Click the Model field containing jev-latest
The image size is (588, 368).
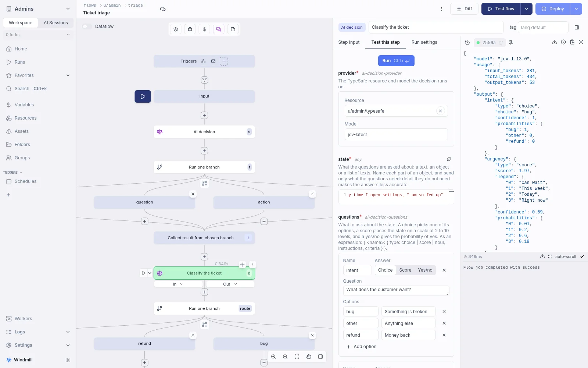[396, 135]
